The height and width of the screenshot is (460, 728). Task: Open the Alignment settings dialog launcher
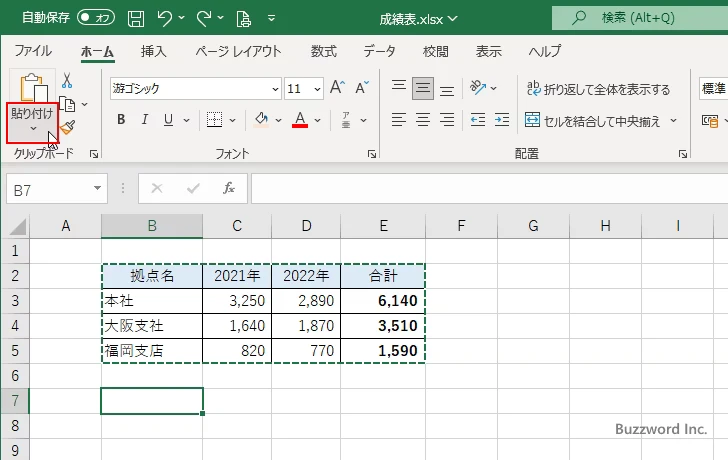coord(682,154)
